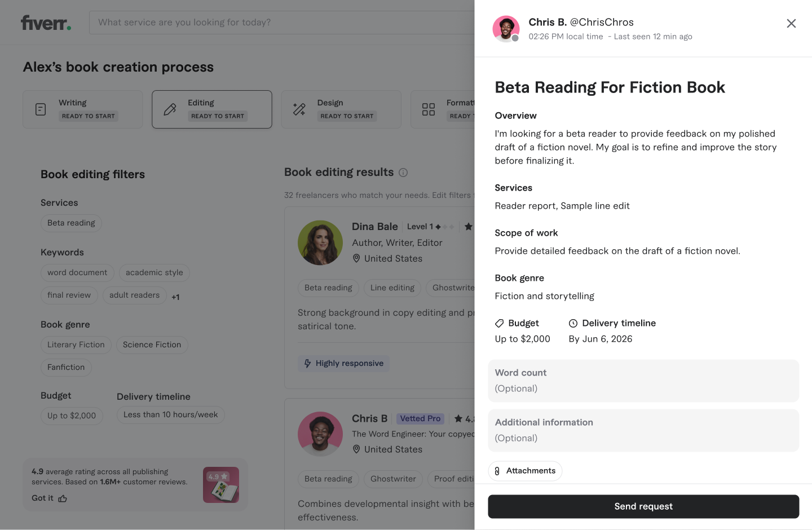Click the magic wand Design step icon
Screen dimensions: 812x530
pyautogui.click(x=299, y=109)
